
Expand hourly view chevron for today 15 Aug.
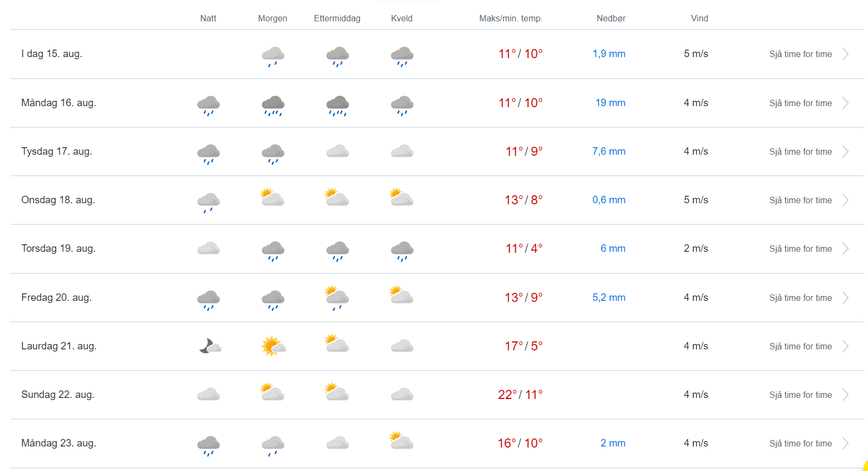(x=846, y=54)
